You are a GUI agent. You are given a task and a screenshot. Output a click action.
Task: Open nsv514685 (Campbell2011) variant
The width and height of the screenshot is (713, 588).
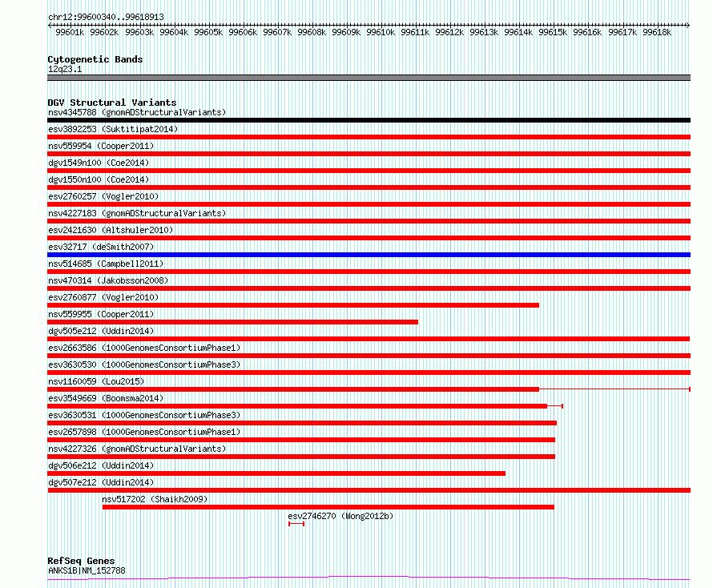[106, 264]
